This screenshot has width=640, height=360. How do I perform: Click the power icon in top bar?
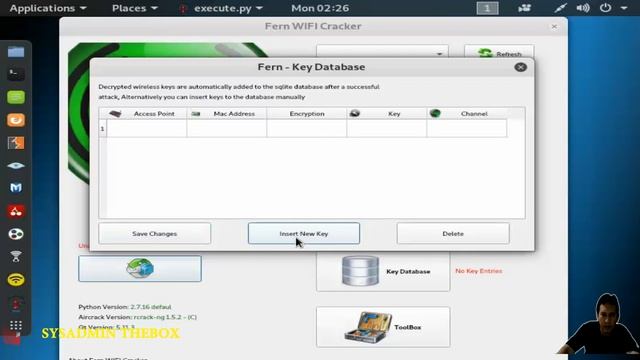605,8
